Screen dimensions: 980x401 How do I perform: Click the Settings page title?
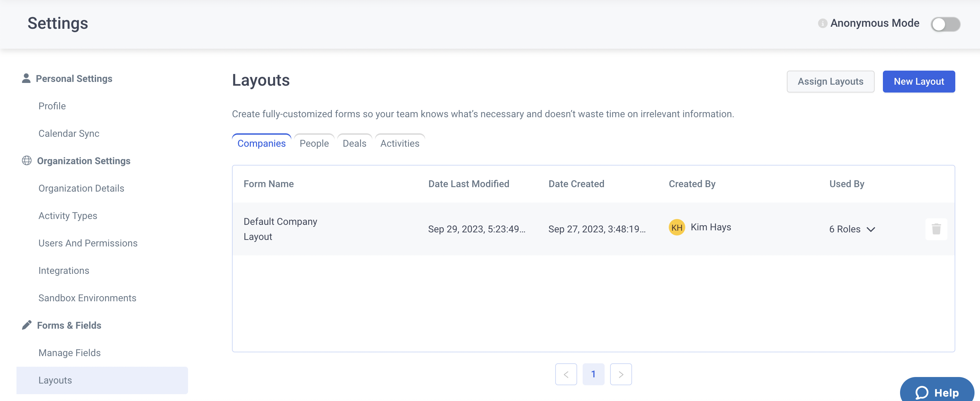tap(58, 23)
